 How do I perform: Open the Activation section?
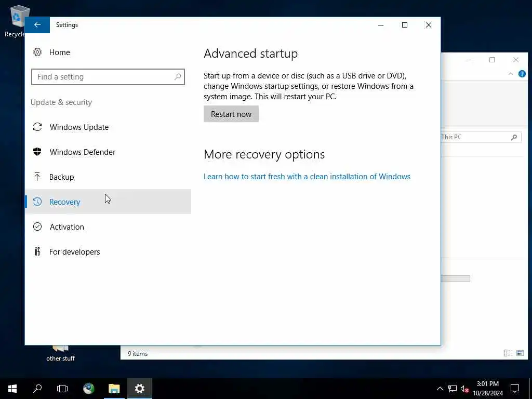(x=108, y=227)
